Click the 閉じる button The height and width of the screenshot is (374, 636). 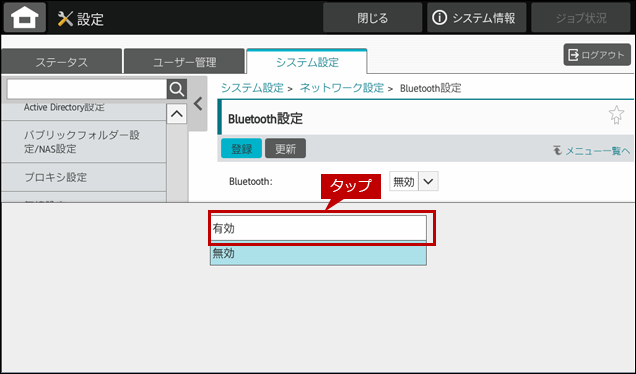(x=372, y=18)
